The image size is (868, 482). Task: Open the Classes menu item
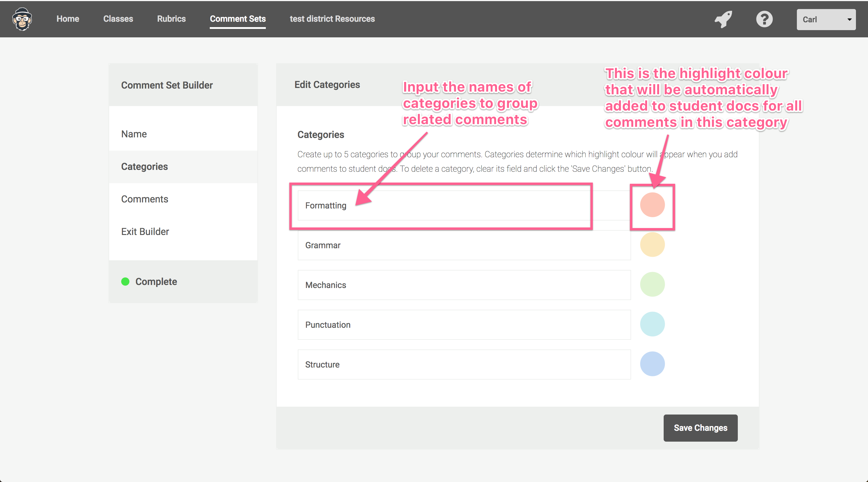coord(118,19)
